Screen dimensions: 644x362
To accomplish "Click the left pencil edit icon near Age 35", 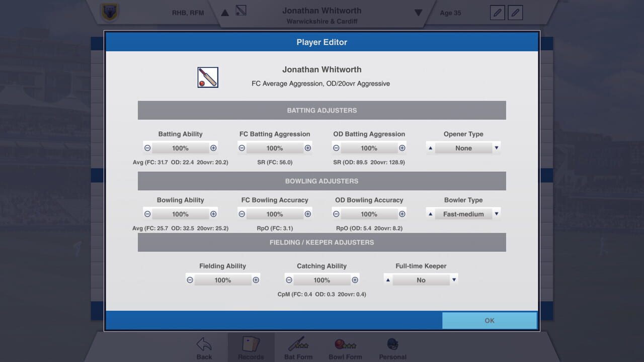I will [497, 13].
